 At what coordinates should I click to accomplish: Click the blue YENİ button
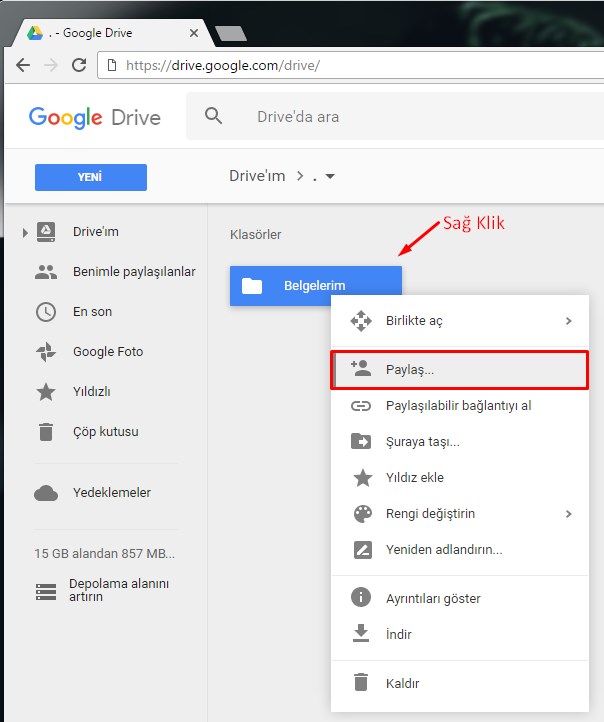(90, 177)
